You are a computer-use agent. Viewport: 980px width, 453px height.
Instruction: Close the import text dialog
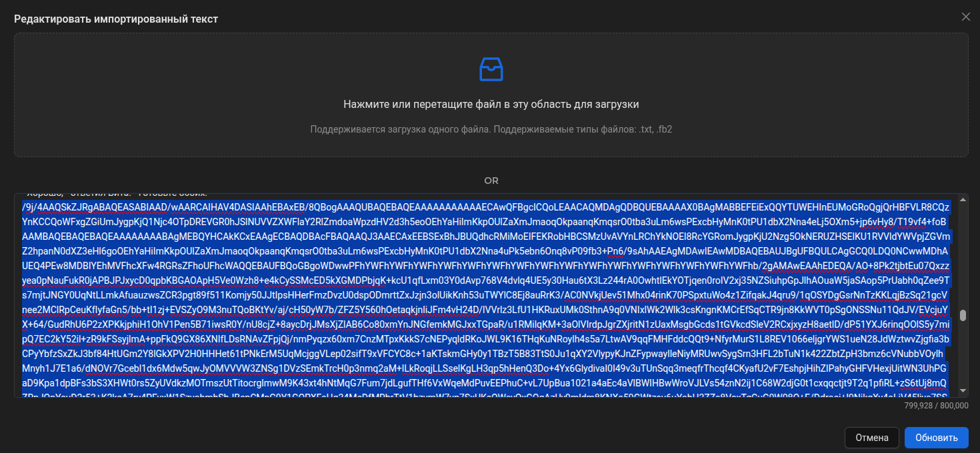965,17
